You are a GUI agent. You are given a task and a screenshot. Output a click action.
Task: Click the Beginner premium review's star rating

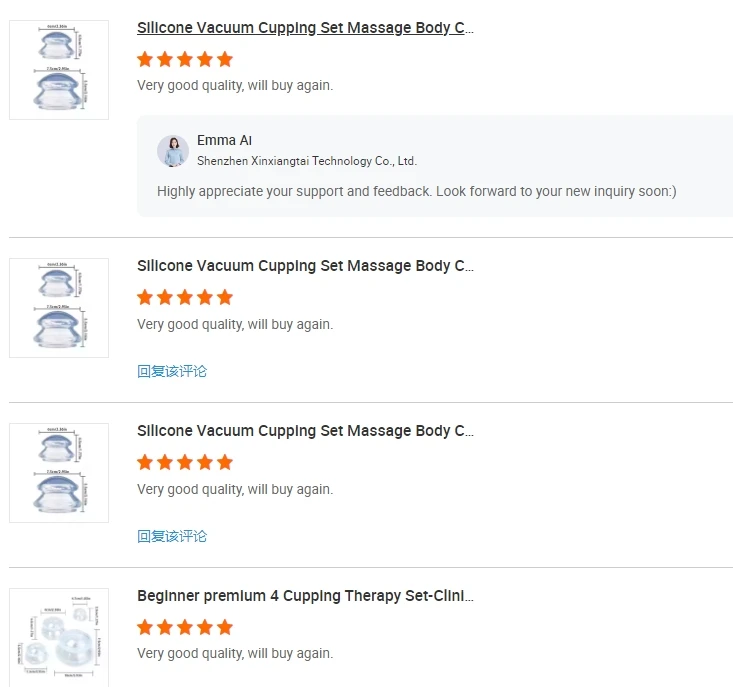tap(185, 627)
